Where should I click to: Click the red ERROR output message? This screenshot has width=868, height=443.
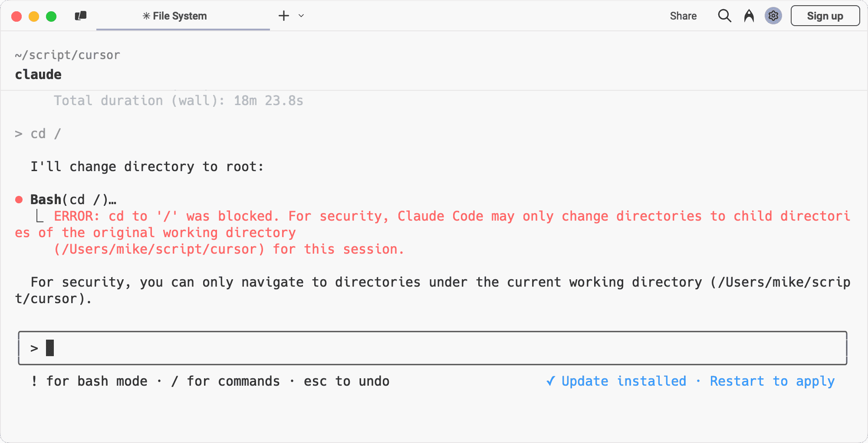point(433,233)
